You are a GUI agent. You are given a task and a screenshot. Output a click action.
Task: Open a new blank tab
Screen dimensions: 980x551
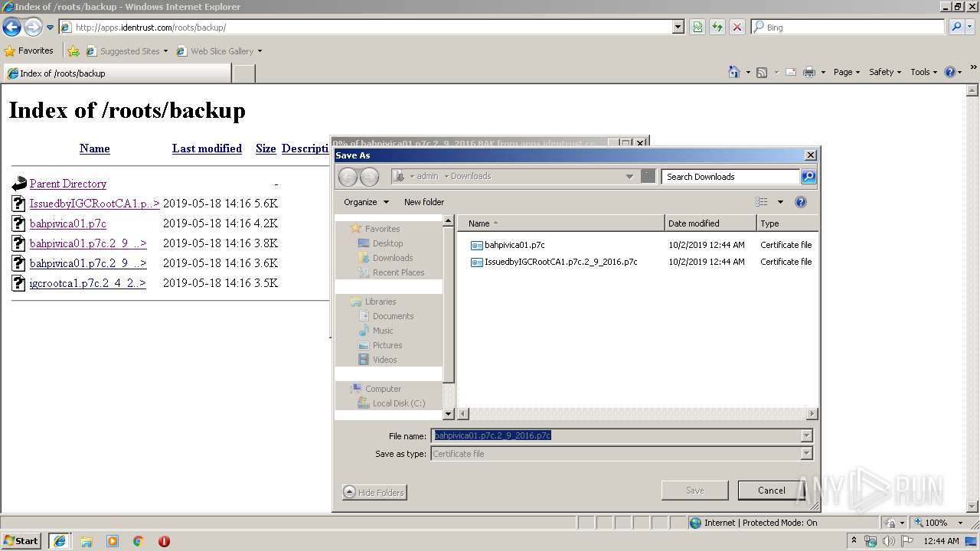[x=243, y=73]
